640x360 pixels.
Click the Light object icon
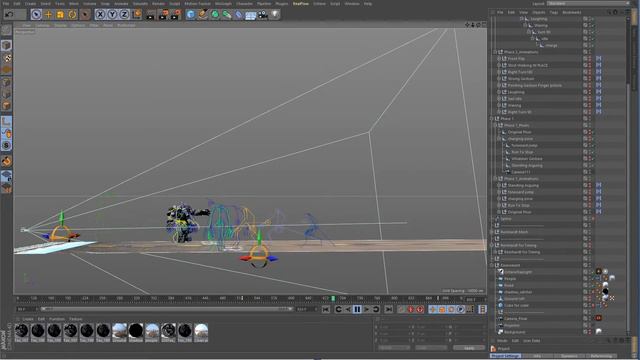click(275, 15)
